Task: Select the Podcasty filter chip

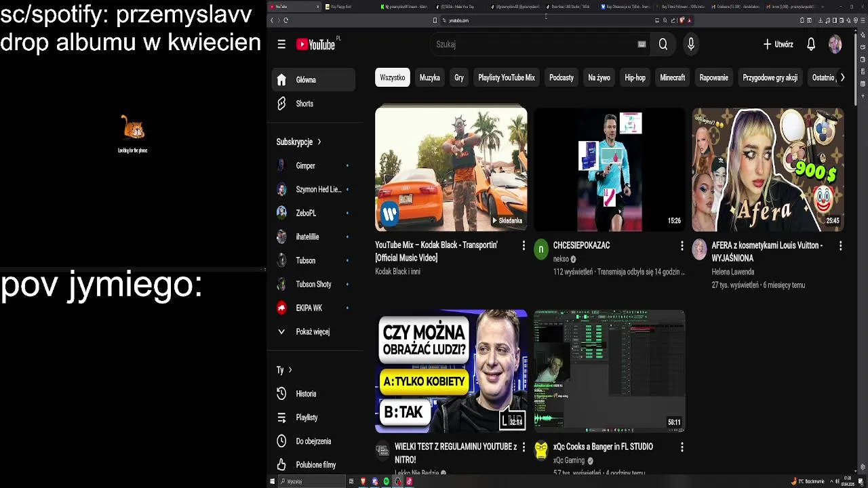Action: coord(561,77)
